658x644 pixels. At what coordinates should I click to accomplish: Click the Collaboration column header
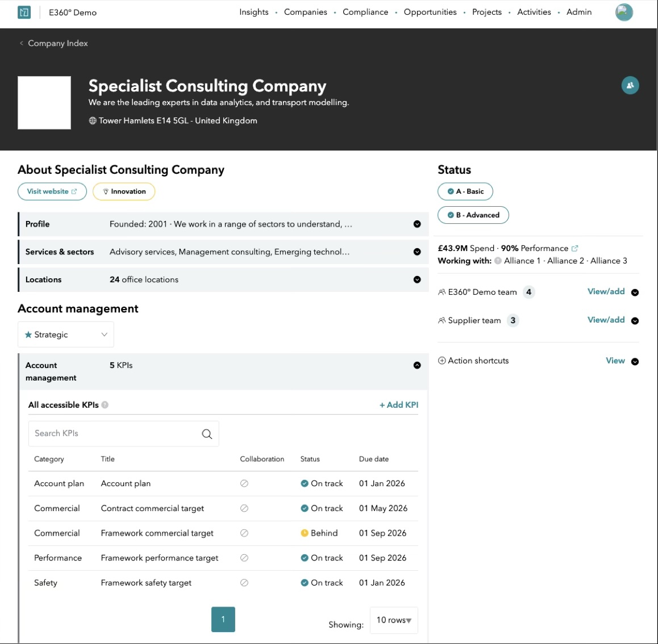click(x=262, y=459)
